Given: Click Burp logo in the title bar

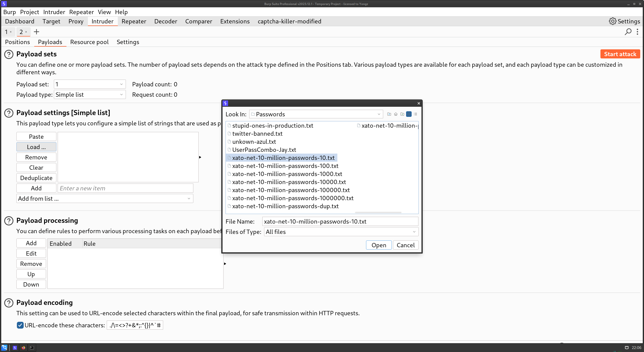Looking at the screenshot, I should [x=4, y=4].
